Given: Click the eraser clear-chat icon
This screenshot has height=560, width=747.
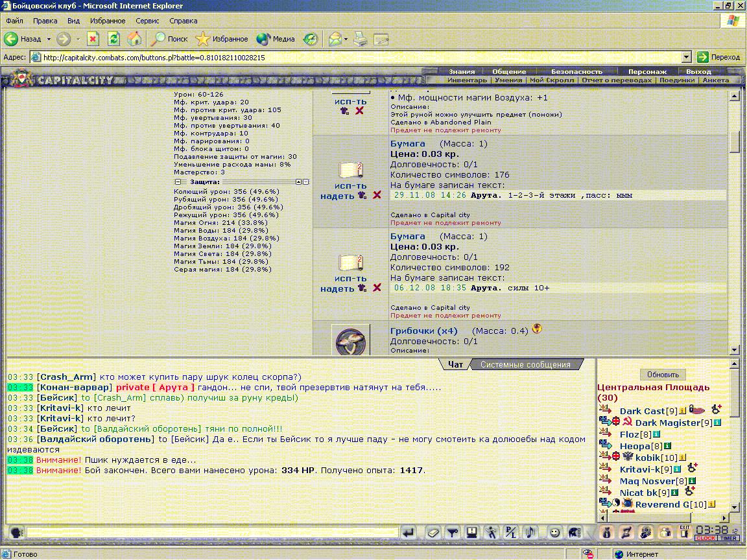Looking at the screenshot, I should (x=433, y=532).
